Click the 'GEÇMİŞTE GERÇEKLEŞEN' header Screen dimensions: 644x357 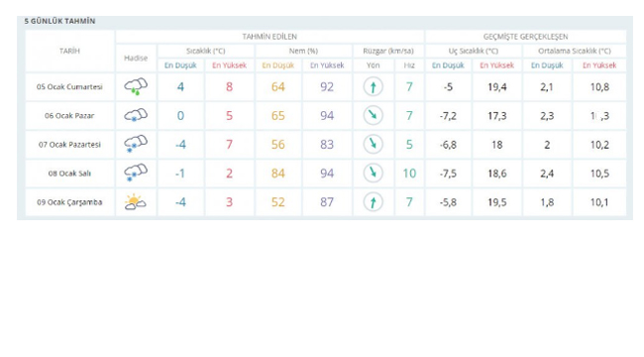click(x=526, y=37)
